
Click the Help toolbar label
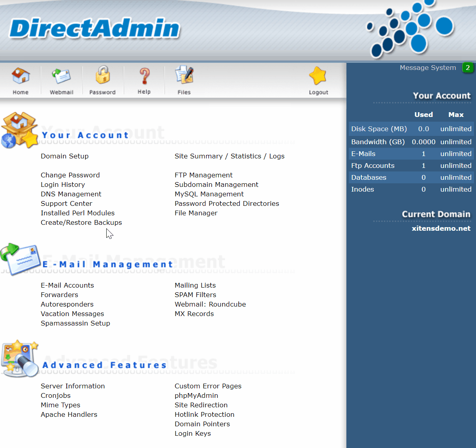144,92
